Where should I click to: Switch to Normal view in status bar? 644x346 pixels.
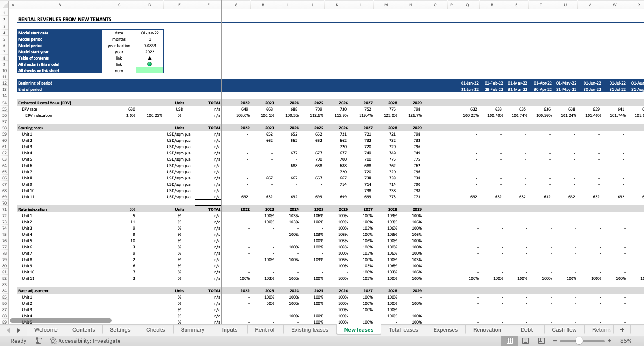(x=509, y=341)
